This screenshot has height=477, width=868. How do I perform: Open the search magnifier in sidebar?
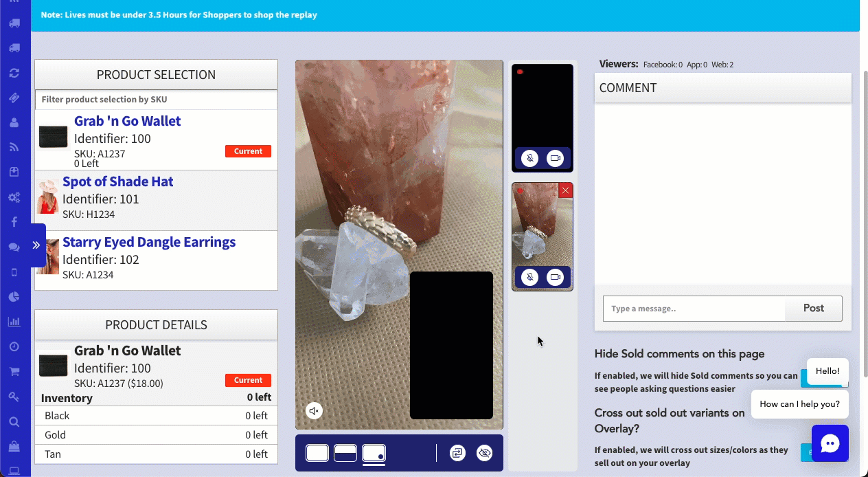[14, 422]
